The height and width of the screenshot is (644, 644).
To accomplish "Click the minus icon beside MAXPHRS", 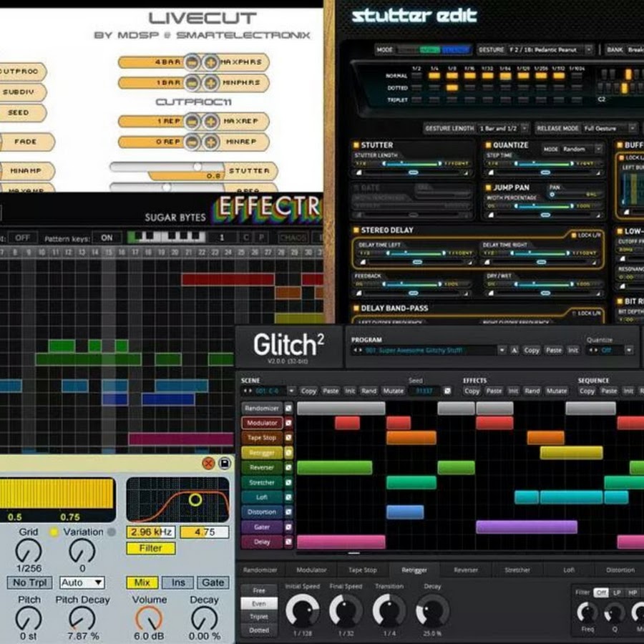I will pos(192,62).
